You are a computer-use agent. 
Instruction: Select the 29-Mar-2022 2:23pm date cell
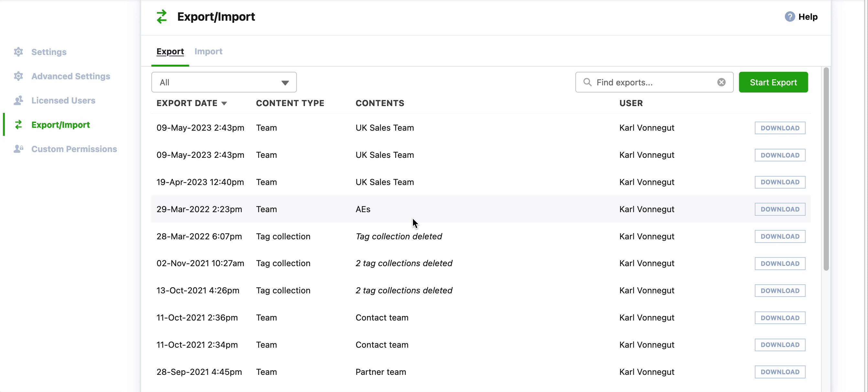[x=199, y=209]
